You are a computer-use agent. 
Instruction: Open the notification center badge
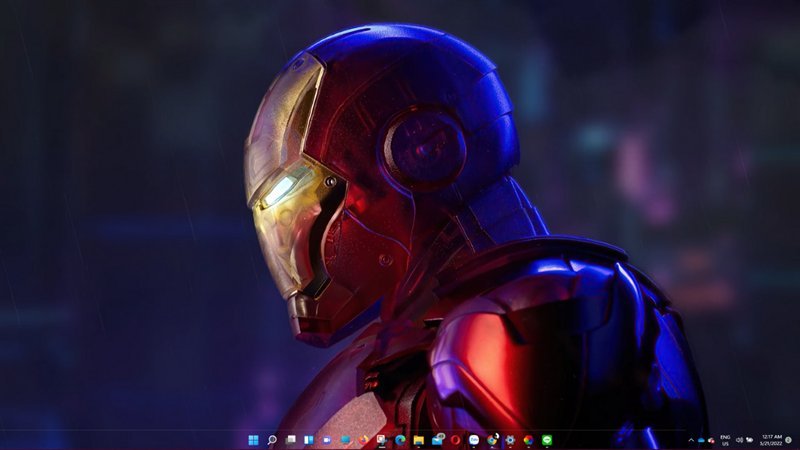789,440
